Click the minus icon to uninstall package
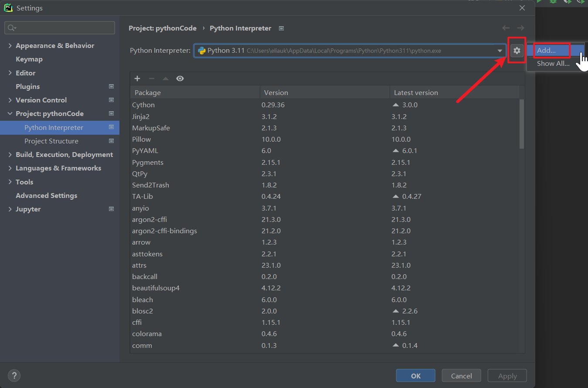588x388 pixels. coord(152,78)
